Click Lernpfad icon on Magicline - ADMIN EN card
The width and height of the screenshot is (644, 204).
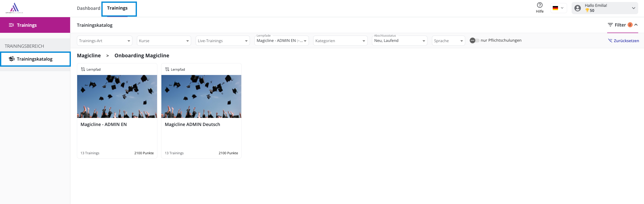[83, 69]
